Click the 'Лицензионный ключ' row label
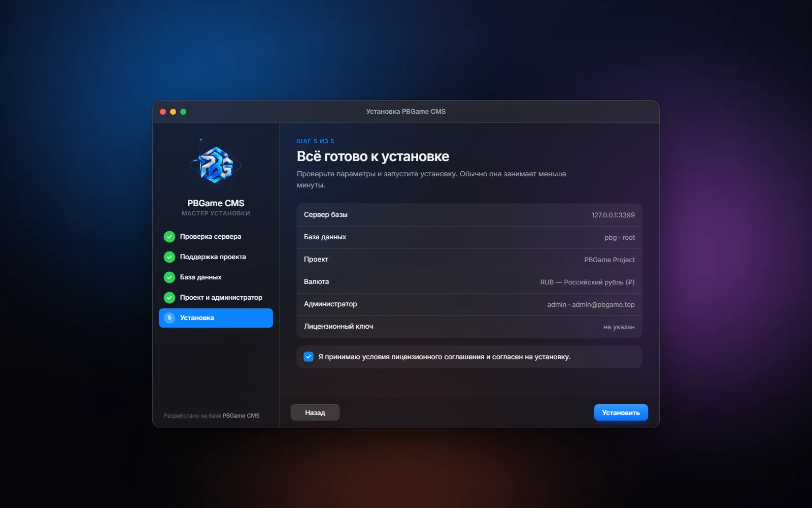The image size is (812, 508). (x=339, y=326)
